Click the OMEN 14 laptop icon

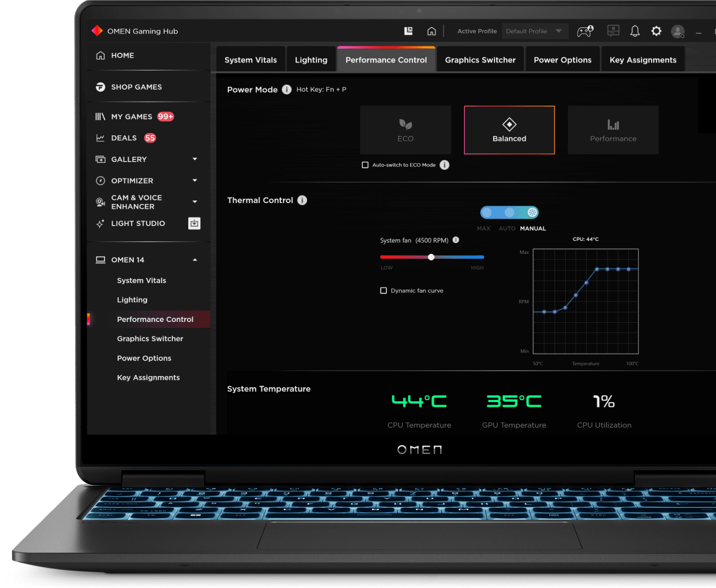[100, 260]
